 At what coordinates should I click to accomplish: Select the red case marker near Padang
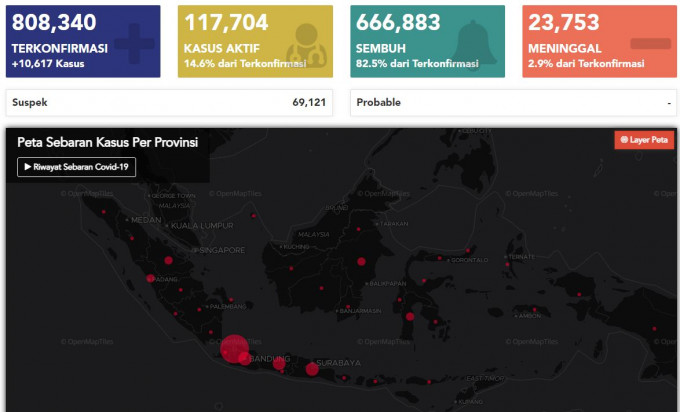click(151, 278)
